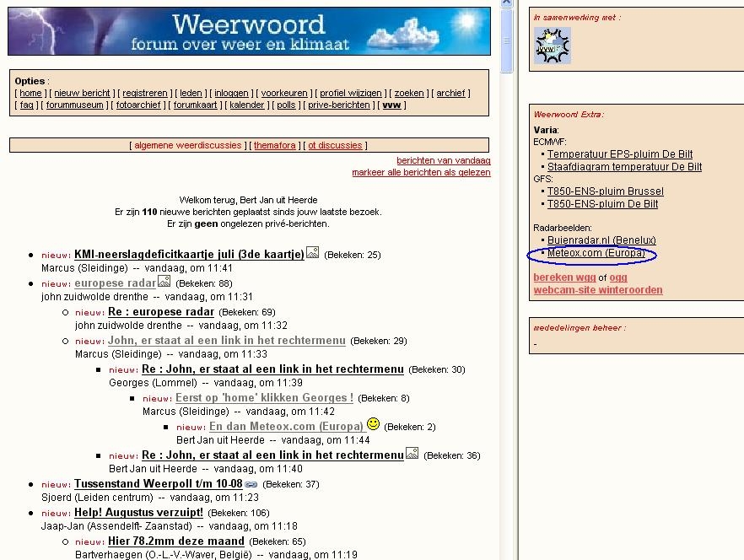This screenshot has height=560, width=744.
Task: Click image icon next to europese radar post
Action: click(x=164, y=281)
